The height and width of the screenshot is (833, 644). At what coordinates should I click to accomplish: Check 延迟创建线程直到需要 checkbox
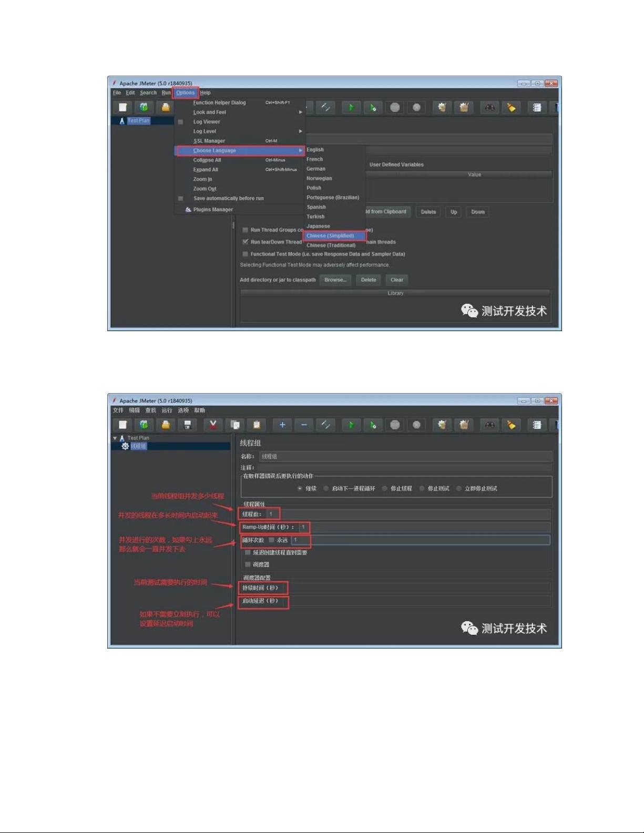tap(248, 552)
